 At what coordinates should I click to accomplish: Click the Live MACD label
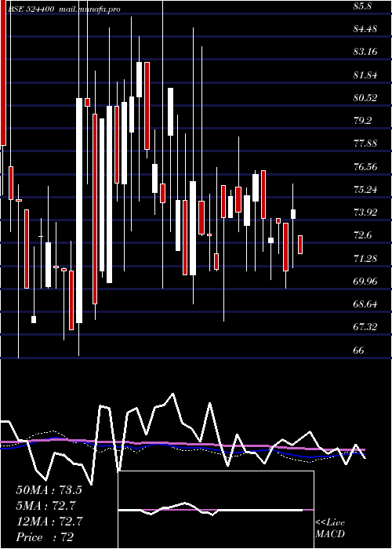coord(330,529)
